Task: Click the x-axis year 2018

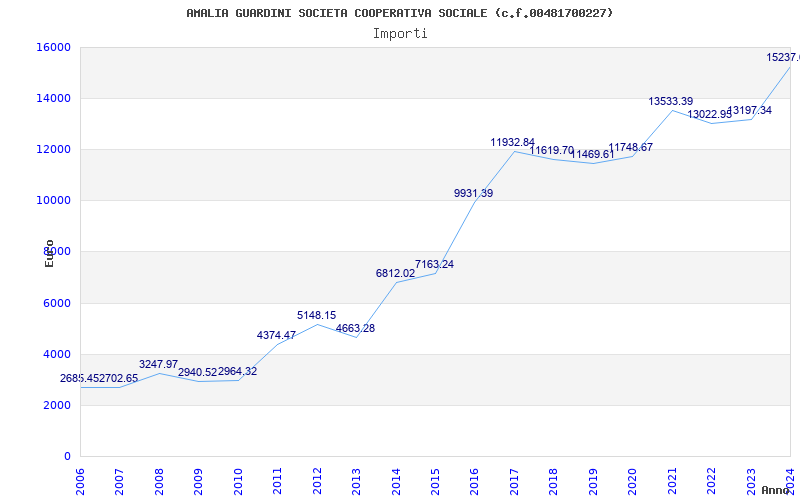Action: pyautogui.click(x=554, y=481)
